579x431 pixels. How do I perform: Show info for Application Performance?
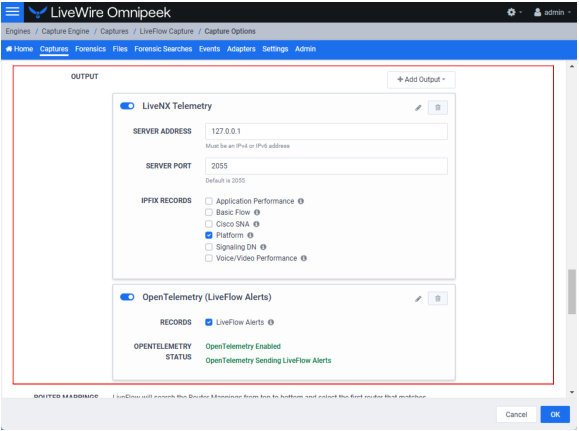(301, 201)
